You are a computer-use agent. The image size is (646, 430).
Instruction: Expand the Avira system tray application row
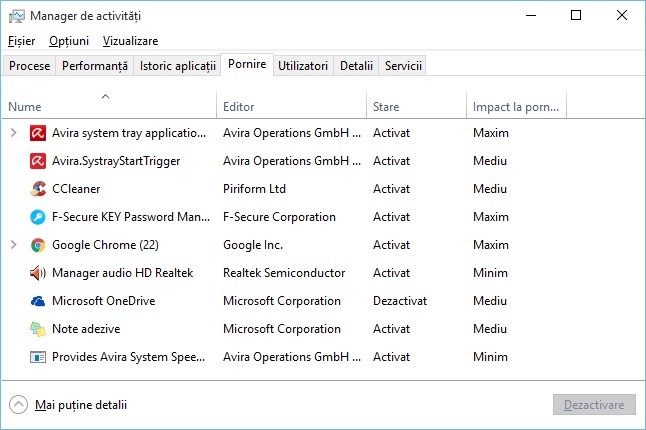point(14,133)
